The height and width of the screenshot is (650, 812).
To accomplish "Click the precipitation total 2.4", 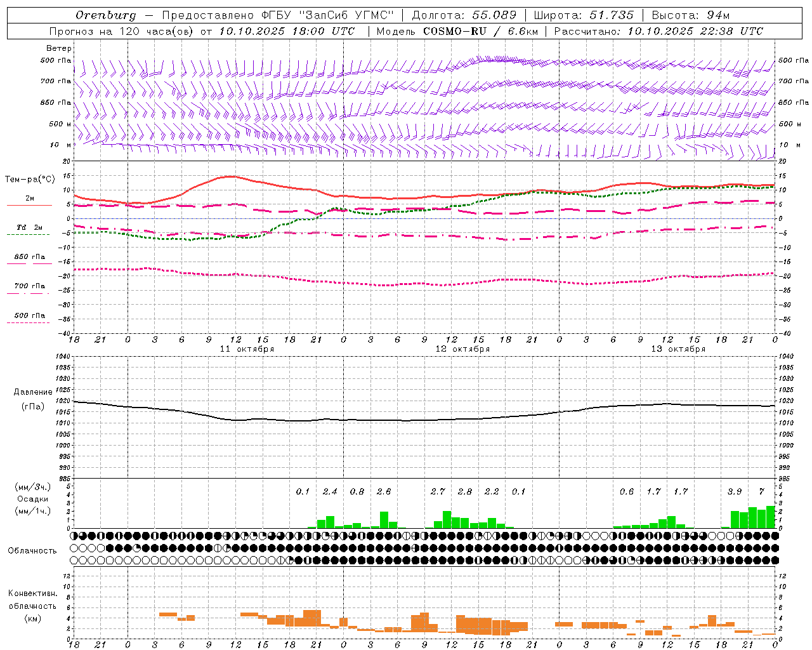I will [x=330, y=491].
